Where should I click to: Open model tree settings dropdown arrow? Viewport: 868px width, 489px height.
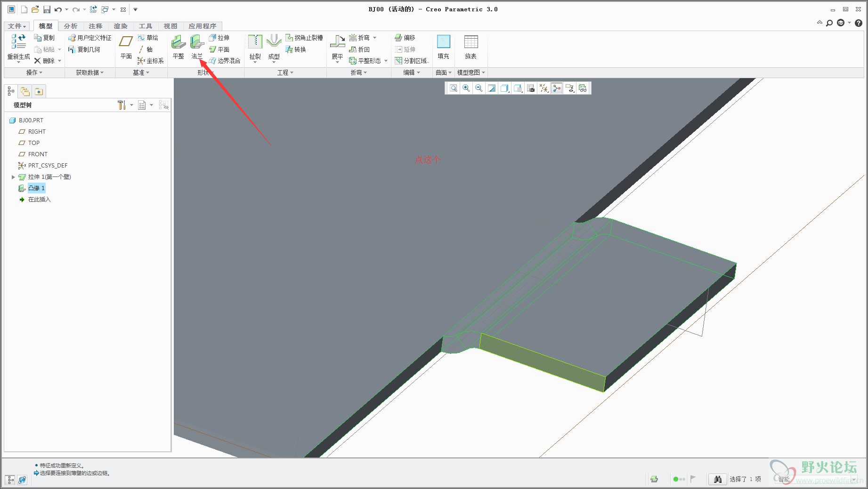pos(131,105)
